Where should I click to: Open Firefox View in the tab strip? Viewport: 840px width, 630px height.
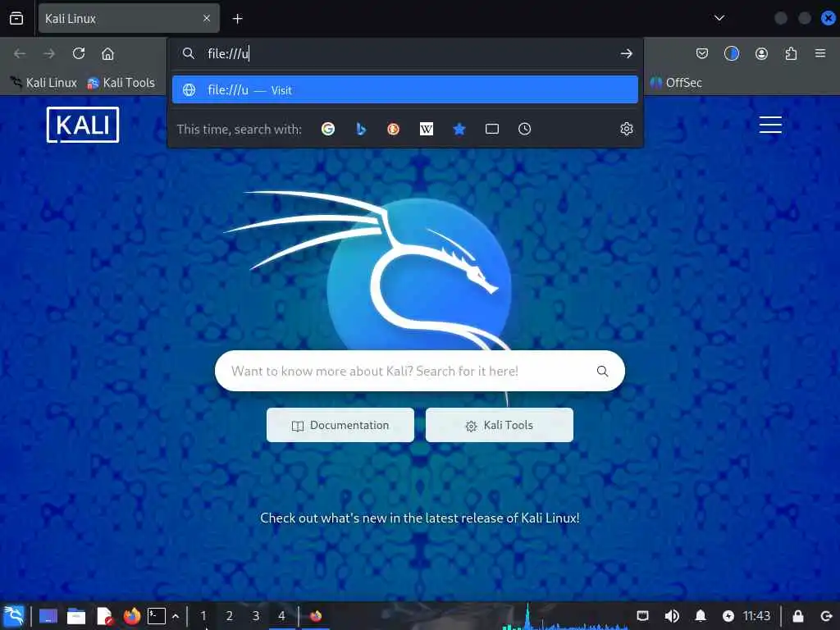[16, 18]
